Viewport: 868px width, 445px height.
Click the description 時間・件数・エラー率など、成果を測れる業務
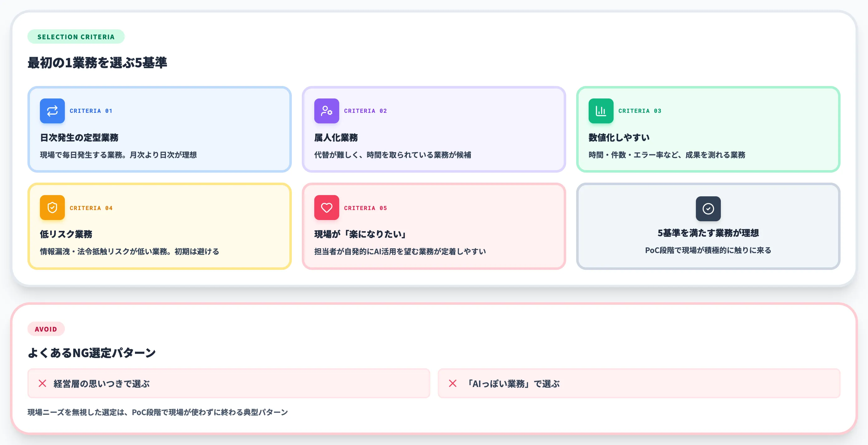[x=667, y=155]
